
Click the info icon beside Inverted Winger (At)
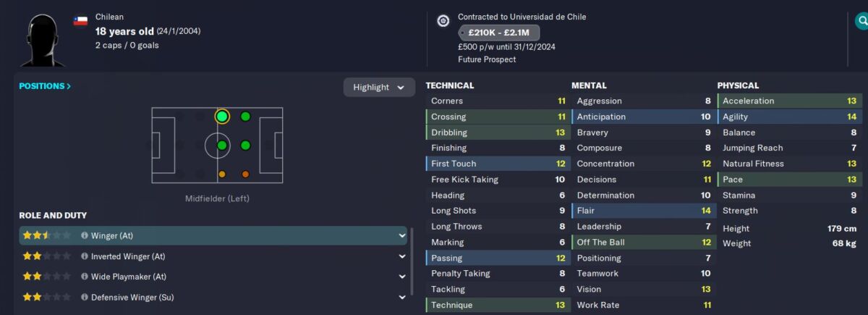point(85,256)
